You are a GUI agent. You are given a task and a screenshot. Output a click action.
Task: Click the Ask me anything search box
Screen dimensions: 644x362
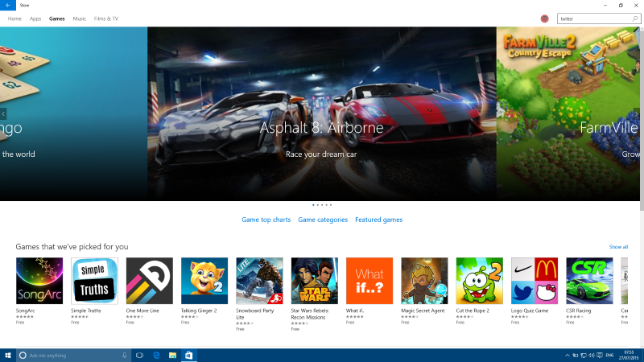pyautogui.click(x=74, y=356)
